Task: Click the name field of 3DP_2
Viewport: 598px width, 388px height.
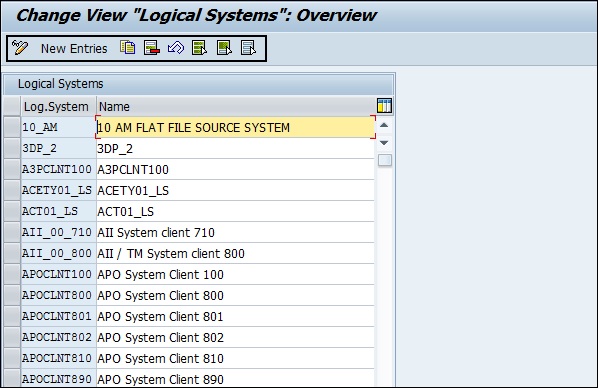Action: click(x=235, y=148)
